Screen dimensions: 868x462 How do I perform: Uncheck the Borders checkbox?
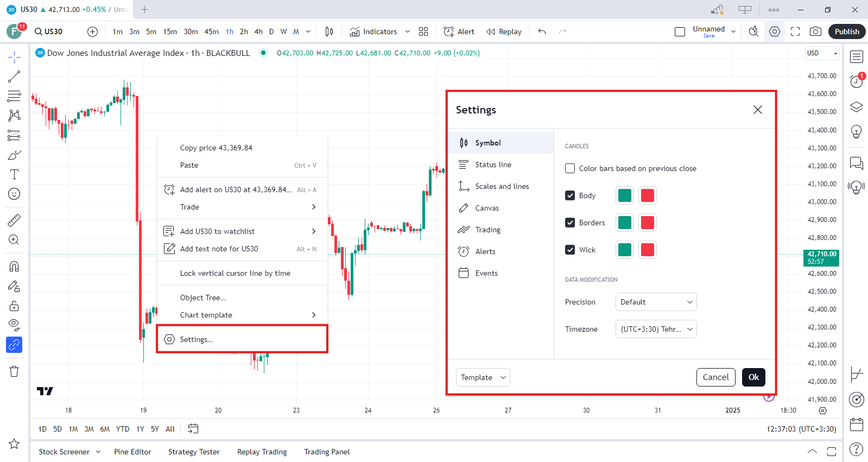point(570,223)
